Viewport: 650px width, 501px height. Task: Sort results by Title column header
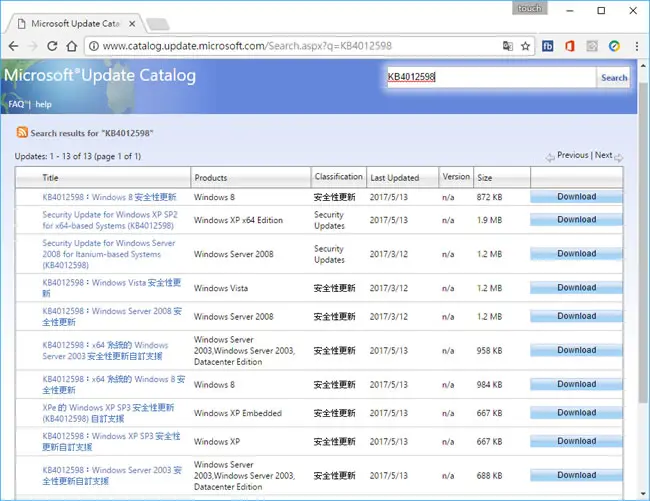pos(50,178)
